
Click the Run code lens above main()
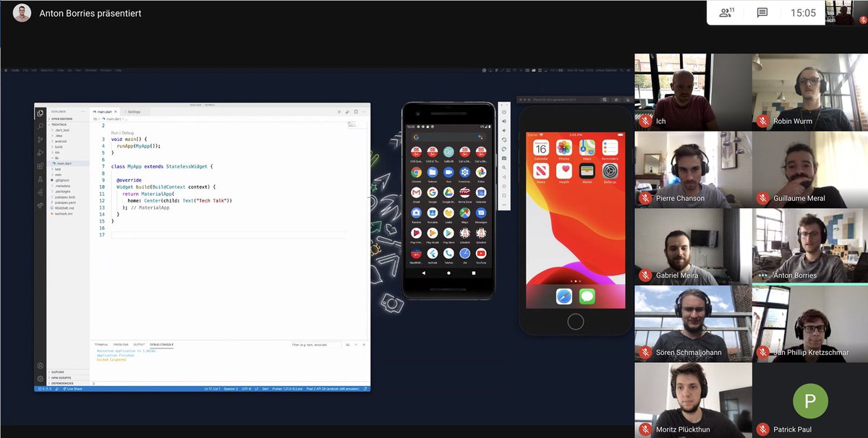pos(115,133)
